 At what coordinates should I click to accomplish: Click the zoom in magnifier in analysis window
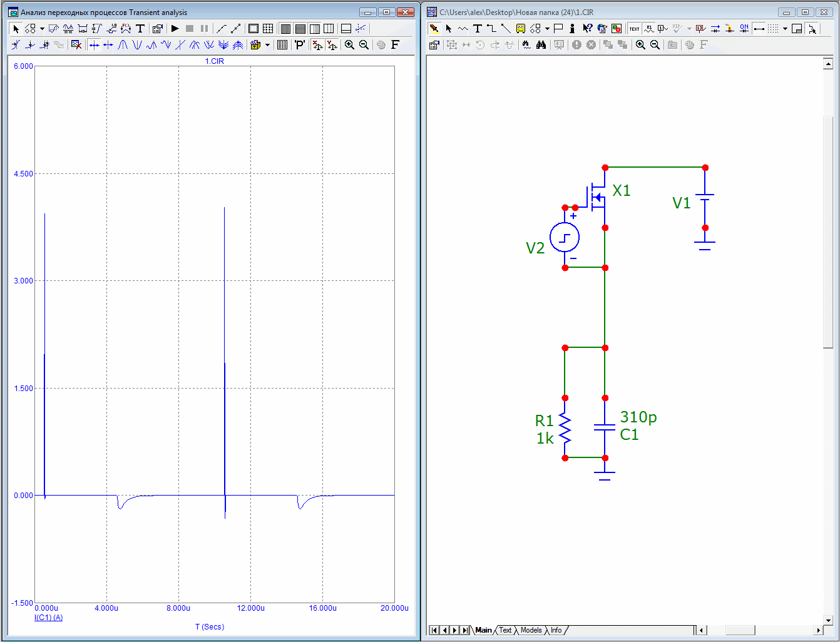pyautogui.click(x=349, y=45)
